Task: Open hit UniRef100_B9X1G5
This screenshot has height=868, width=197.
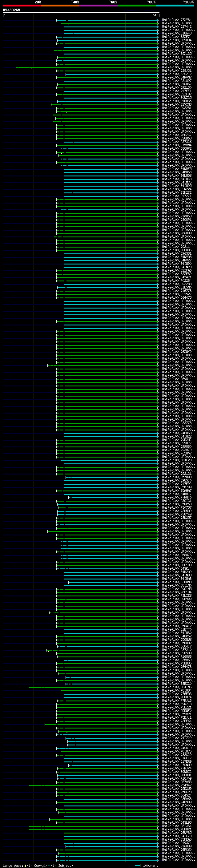Action: click(177, 54)
